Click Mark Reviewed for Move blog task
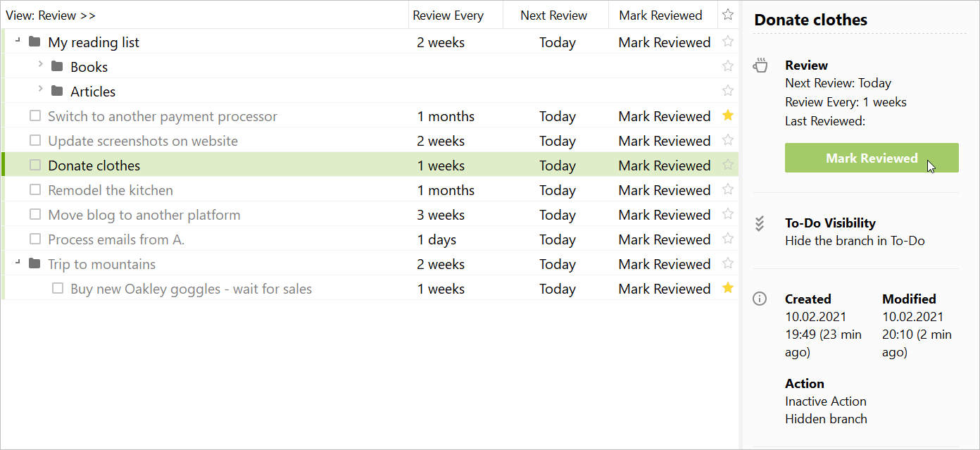Image resolution: width=980 pixels, height=450 pixels. tap(664, 214)
